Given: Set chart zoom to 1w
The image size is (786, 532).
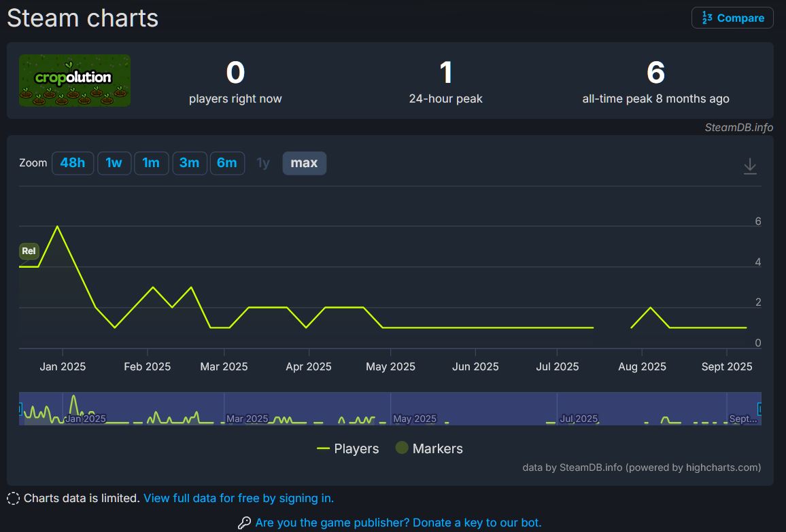Looking at the screenshot, I should tap(114, 163).
